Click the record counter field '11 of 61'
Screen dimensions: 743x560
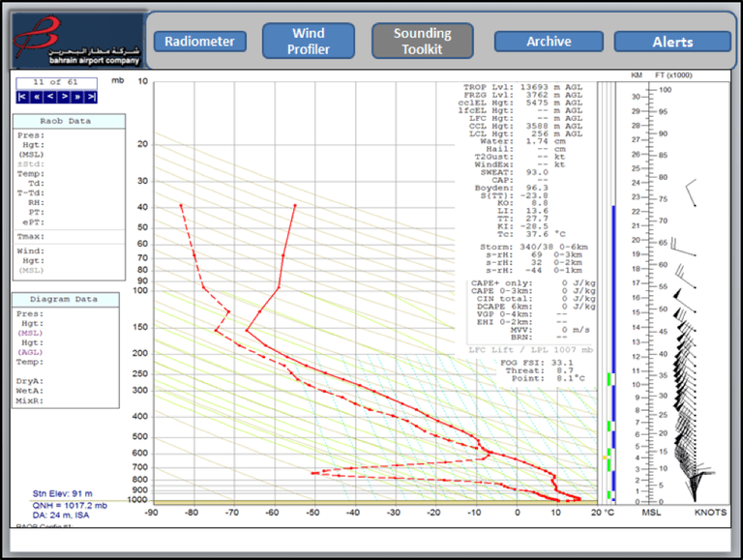point(56,83)
